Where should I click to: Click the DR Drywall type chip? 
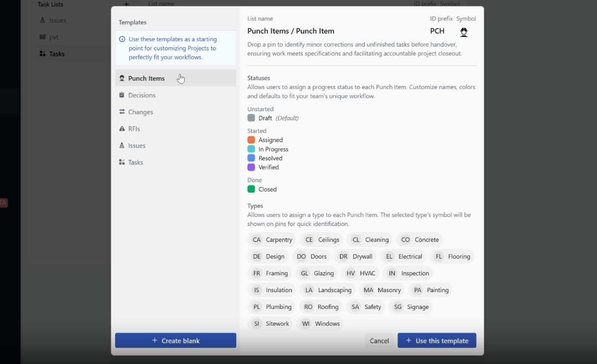coord(355,257)
